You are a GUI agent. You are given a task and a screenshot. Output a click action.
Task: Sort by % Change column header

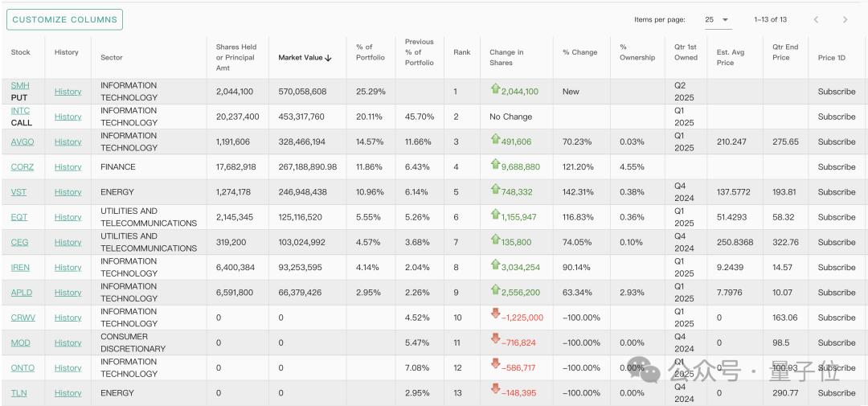579,52
